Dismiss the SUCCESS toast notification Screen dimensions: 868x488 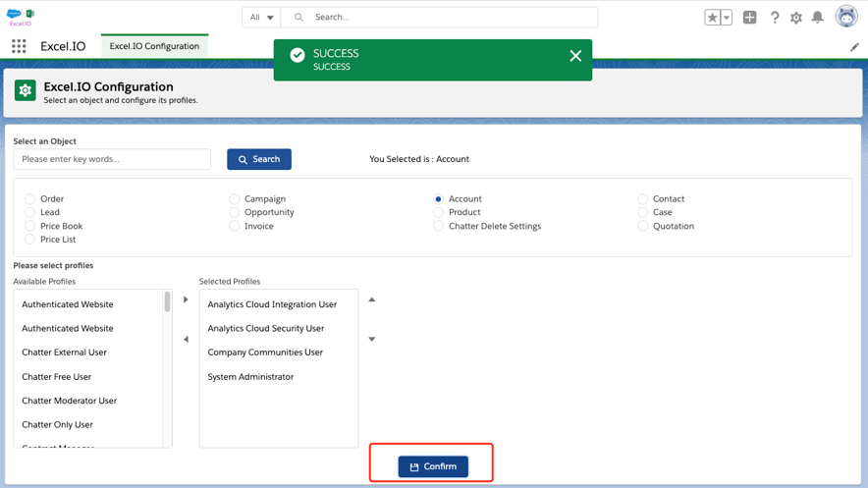tap(575, 56)
